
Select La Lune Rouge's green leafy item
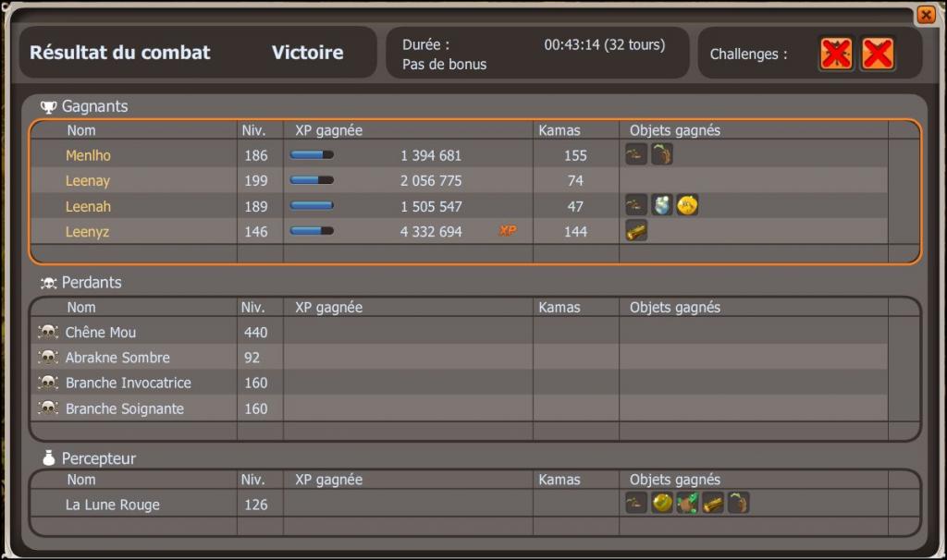687,503
